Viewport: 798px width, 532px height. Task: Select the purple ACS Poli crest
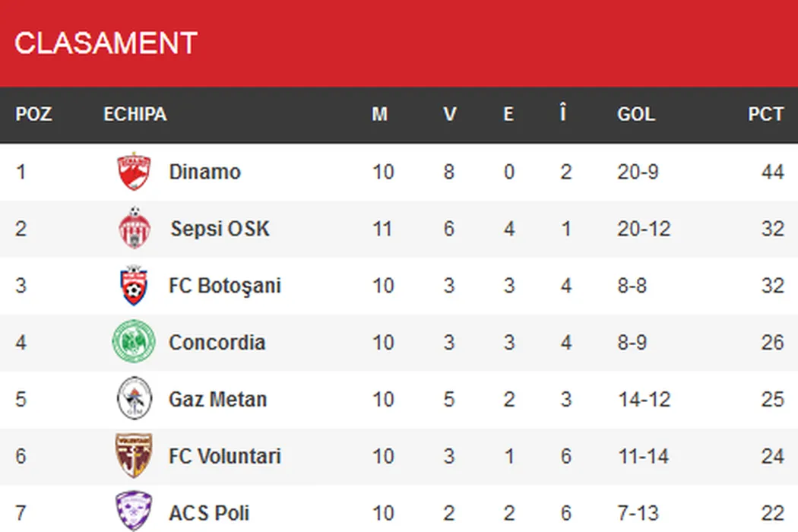[x=134, y=512]
